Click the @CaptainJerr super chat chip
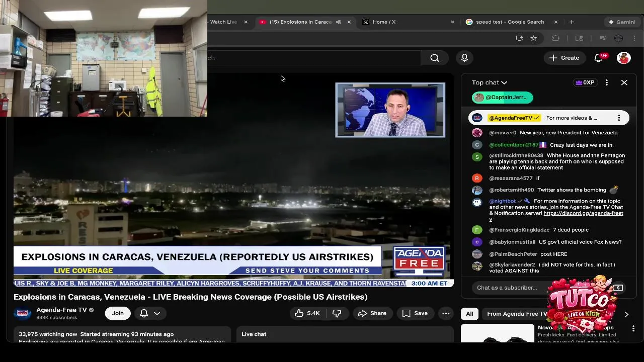 point(502,98)
